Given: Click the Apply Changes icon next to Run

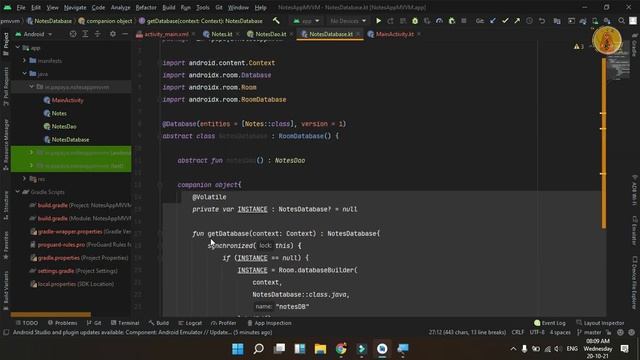Looking at the screenshot, I should click(x=391, y=21).
